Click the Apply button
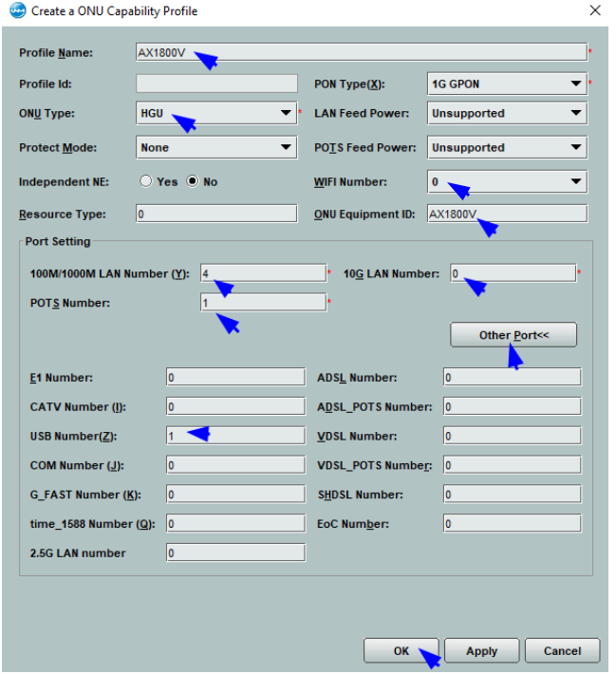This screenshot has height=674, width=616. tap(481, 650)
